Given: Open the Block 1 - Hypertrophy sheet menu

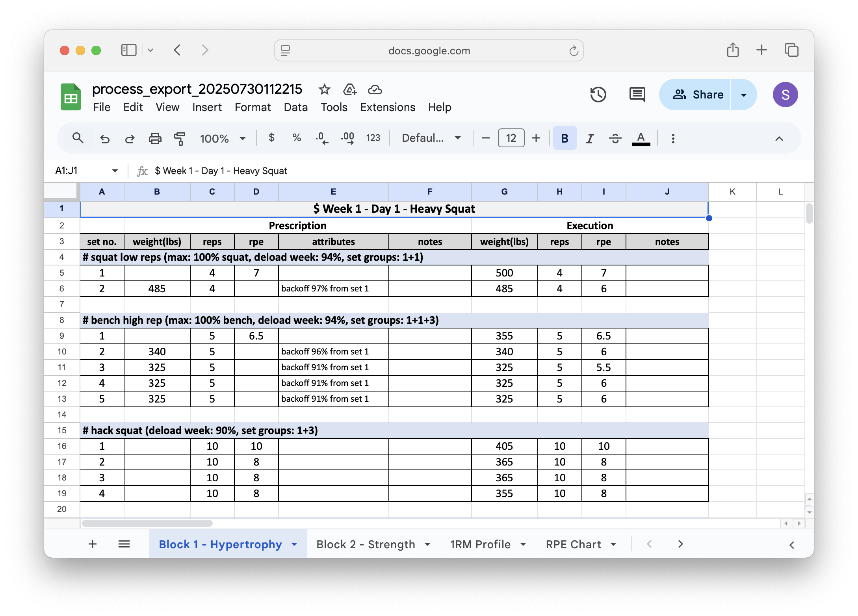Looking at the screenshot, I should coord(294,544).
